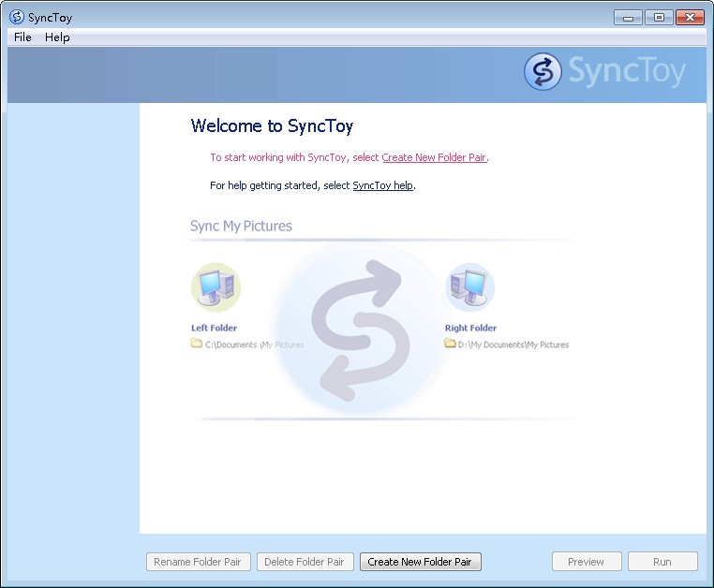Click the Delete Folder Pair button
714x588 pixels.
tap(305, 562)
